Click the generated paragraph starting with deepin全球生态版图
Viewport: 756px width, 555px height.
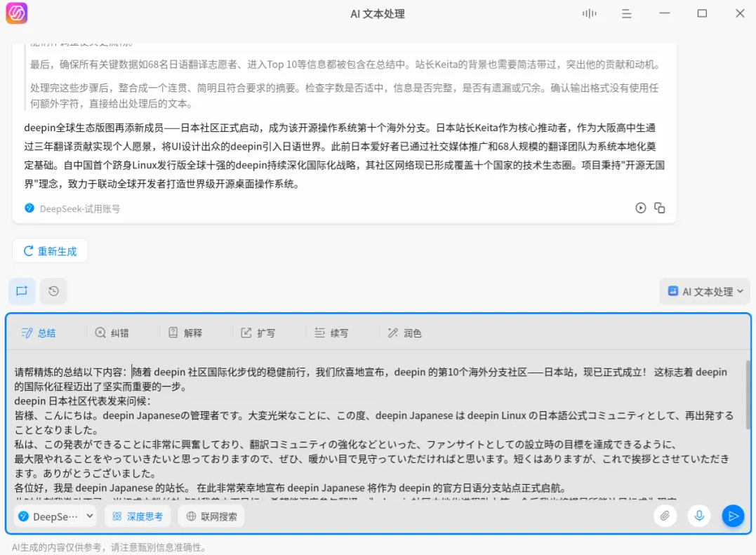[344, 156]
